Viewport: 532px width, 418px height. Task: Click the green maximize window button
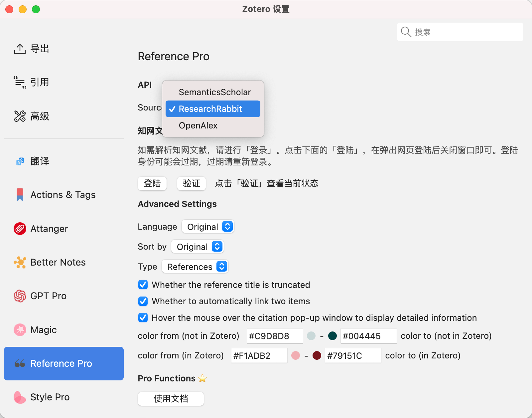click(x=36, y=9)
